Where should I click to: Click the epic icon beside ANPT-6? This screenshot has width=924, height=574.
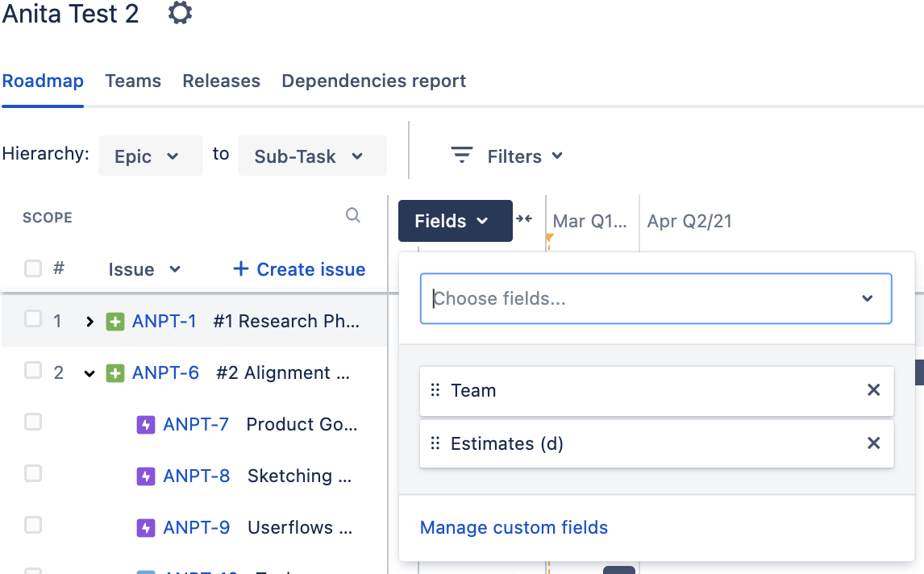point(115,373)
